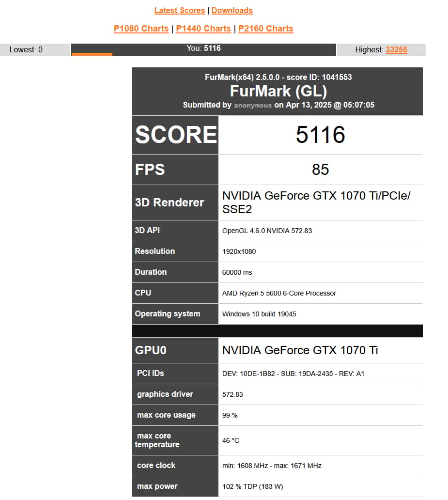Go to P1440 Charts
The image size is (448, 500).
pyautogui.click(x=203, y=29)
